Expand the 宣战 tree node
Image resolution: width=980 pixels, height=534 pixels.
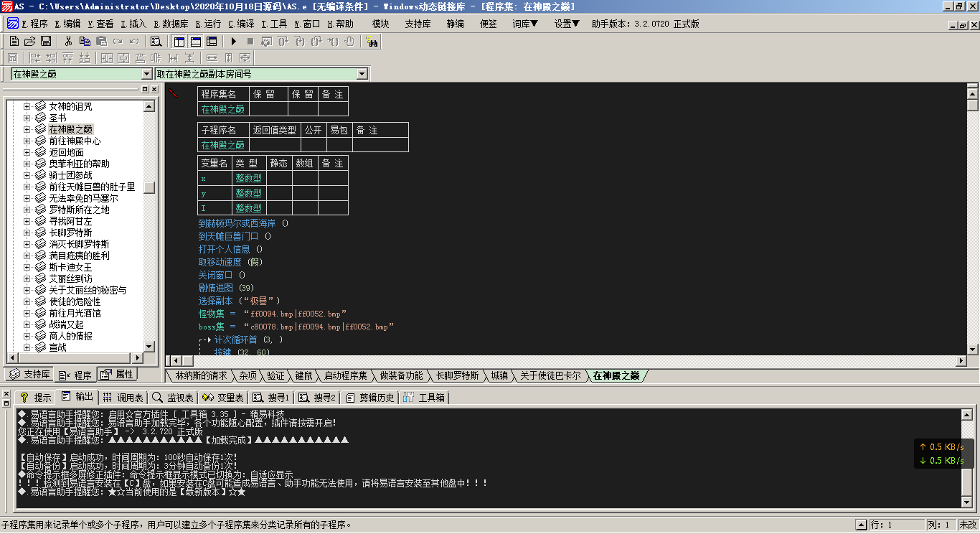tap(27, 347)
